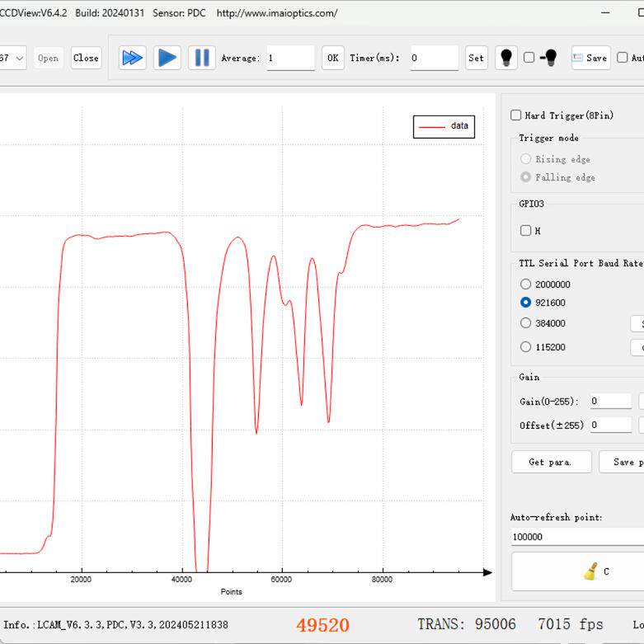Click the Set timer button
The height and width of the screenshot is (644, 644).
coord(477,58)
